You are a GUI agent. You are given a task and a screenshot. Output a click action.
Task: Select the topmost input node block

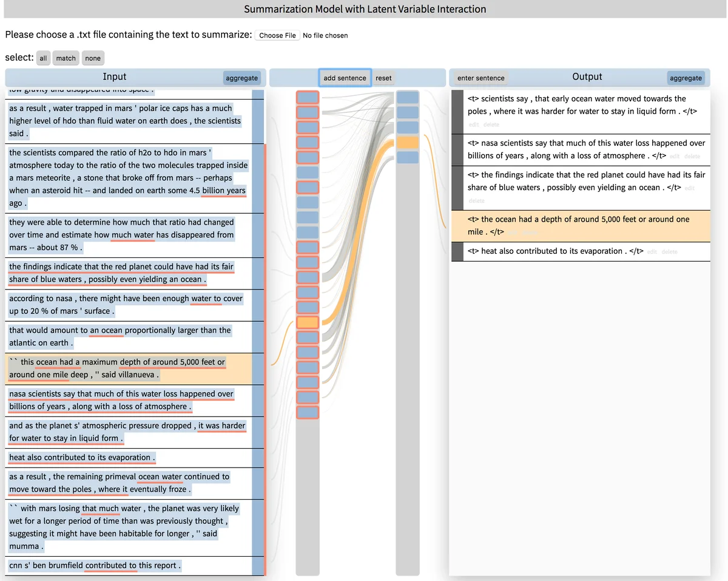click(x=308, y=97)
